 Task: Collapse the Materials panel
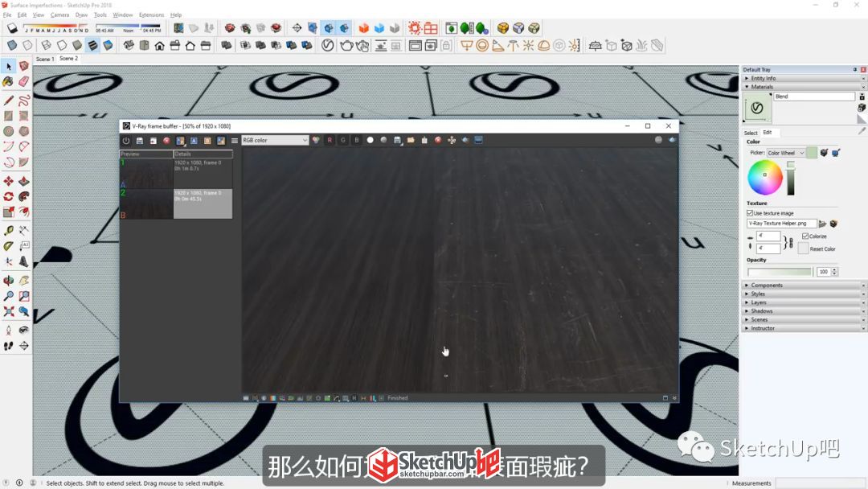803,87
